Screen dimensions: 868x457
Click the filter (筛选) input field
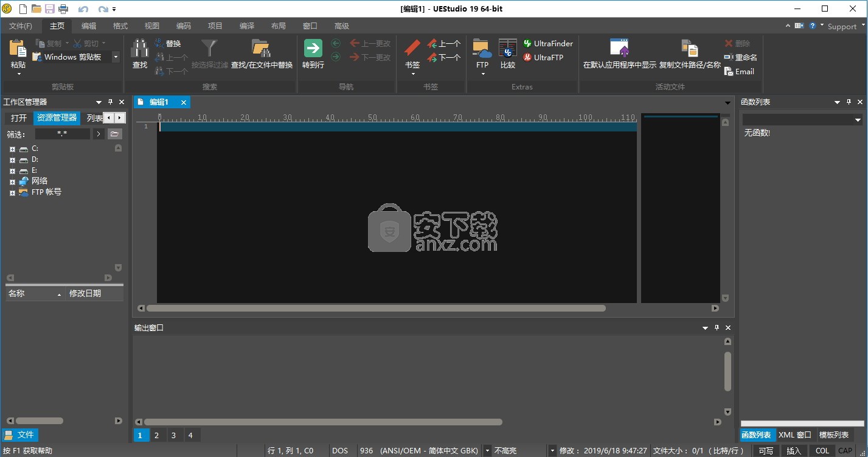(x=62, y=134)
